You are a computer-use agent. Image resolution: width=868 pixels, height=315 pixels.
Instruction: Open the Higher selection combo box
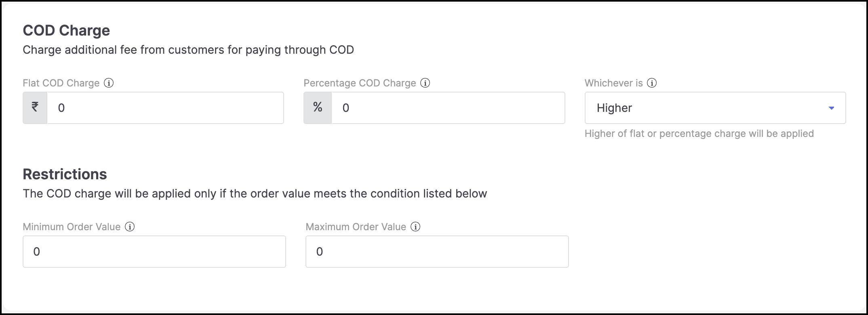click(x=715, y=108)
